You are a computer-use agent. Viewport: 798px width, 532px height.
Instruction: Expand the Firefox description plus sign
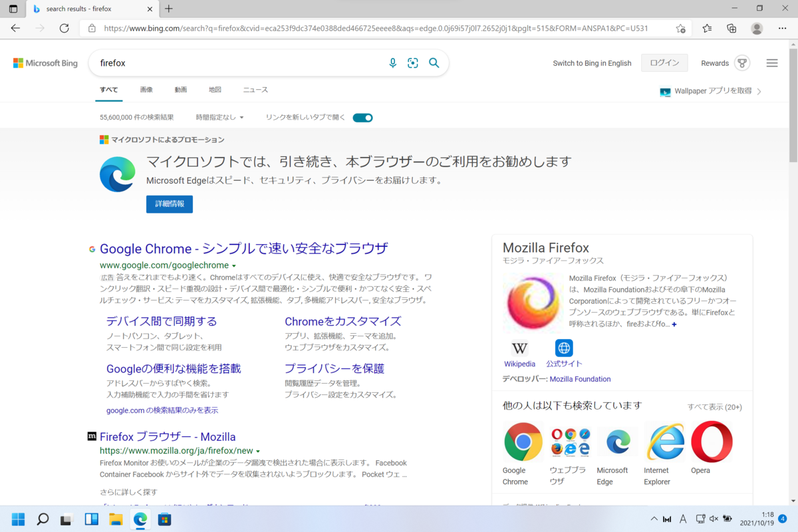click(x=674, y=325)
